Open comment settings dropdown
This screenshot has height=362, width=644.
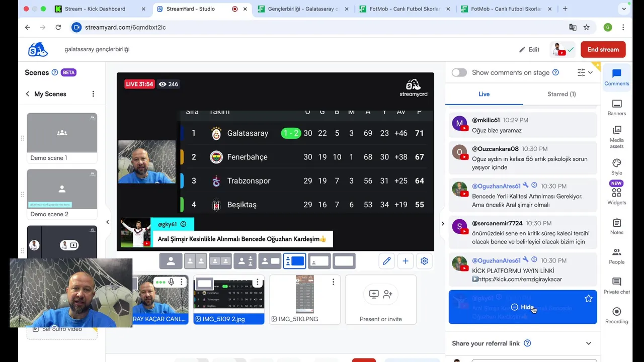(x=585, y=72)
